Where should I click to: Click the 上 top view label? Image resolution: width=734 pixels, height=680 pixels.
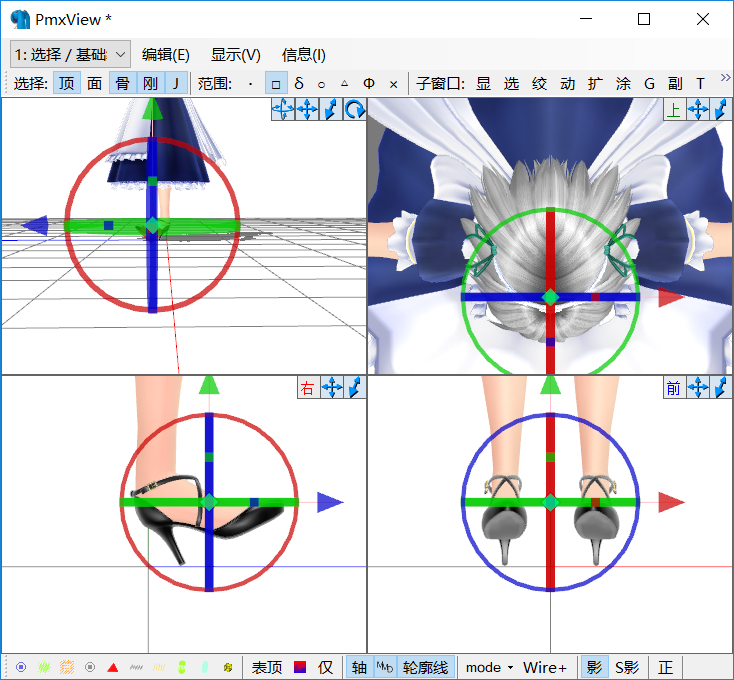[674, 110]
